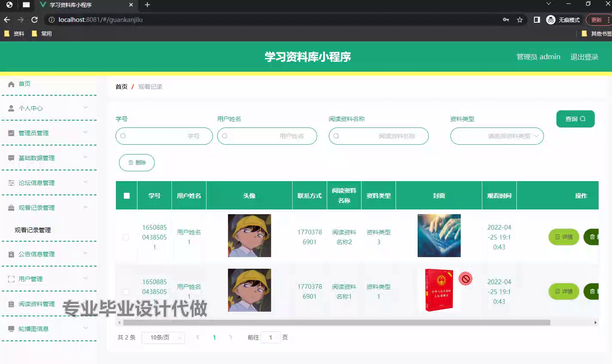Select 观看记录管理 submenu item
Image resolution: width=612 pixels, height=364 pixels.
point(33,230)
